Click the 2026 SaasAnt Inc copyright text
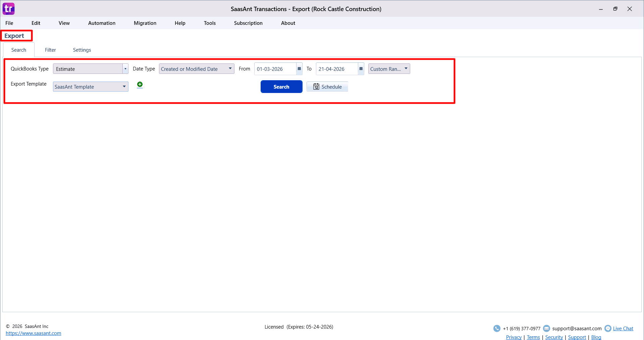Image resolution: width=644 pixels, height=340 pixels. (27, 326)
